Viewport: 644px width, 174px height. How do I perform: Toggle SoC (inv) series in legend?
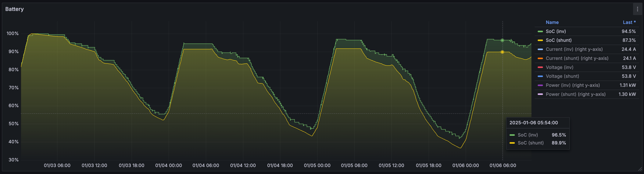point(556,31)
